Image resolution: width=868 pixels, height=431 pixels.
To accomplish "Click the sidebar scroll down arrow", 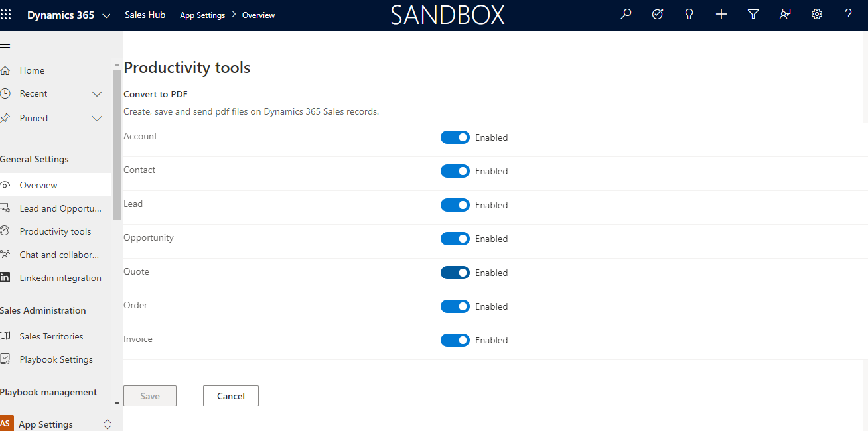I will tap(117, 403).
